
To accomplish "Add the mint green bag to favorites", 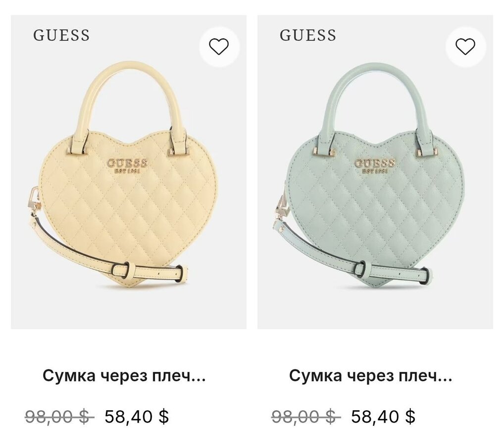I will tap(465, 47).
